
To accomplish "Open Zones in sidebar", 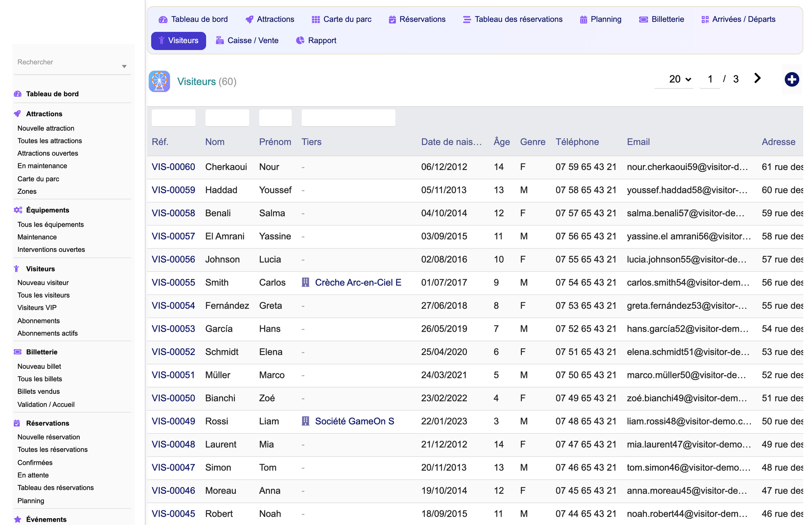I will pyautogui.click(x=27, y=191).
